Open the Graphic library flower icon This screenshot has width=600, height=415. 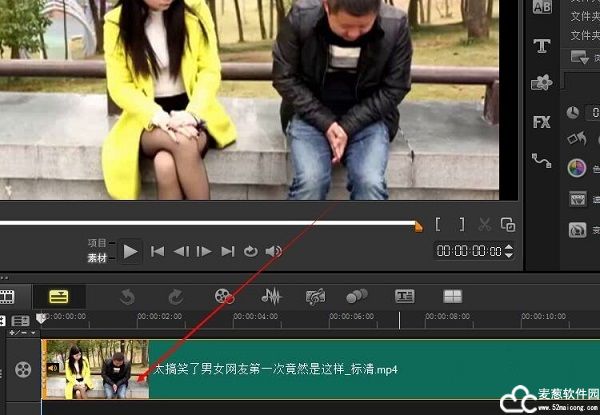point(542,82)
